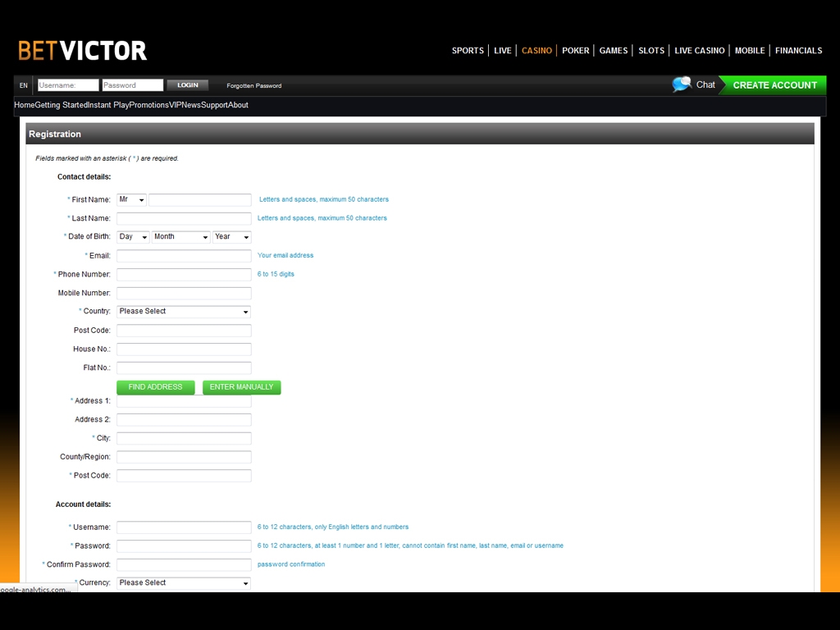Open the Promotions menu item

(x=149, y=105)
